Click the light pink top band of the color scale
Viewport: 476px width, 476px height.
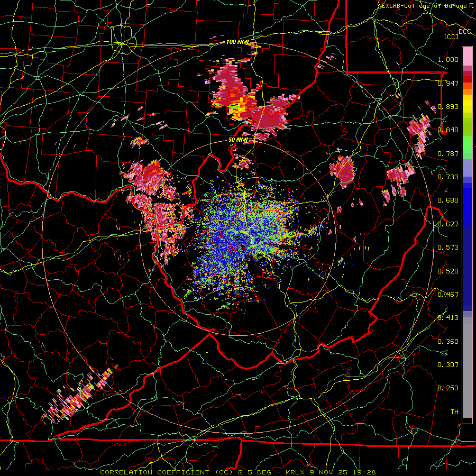point(467,57)
